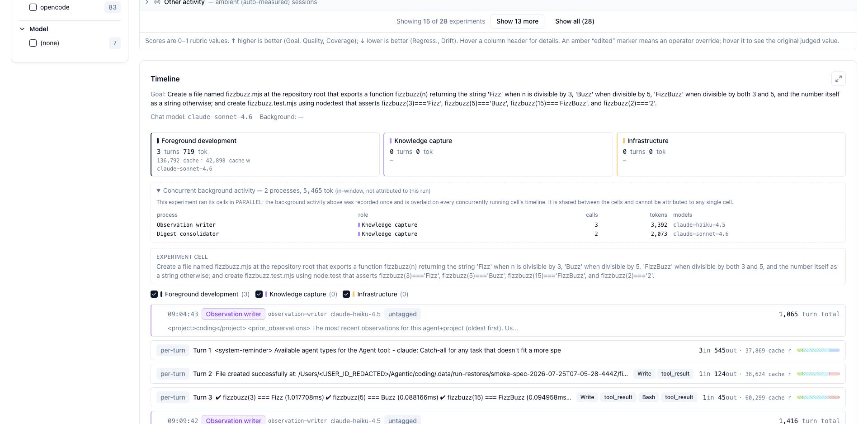Expand the Other activity row
Image resolution: width=868 pixels, height=424 pixels.
147,2
